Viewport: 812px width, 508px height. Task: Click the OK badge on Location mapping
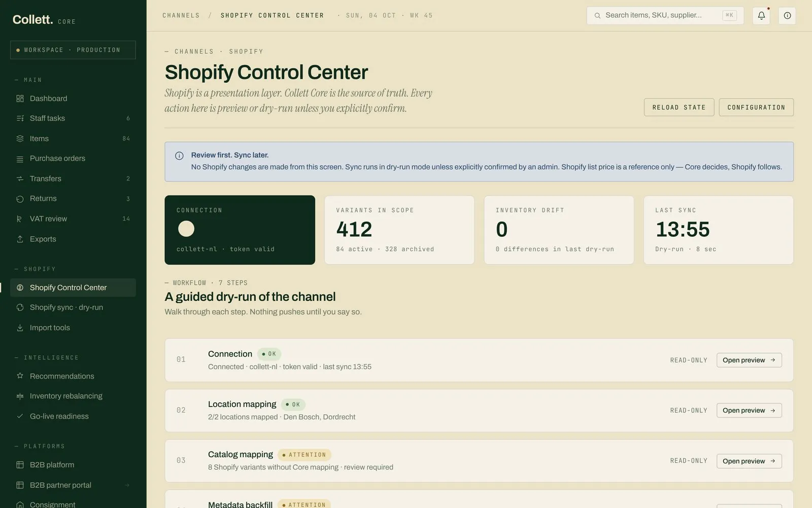293,404
